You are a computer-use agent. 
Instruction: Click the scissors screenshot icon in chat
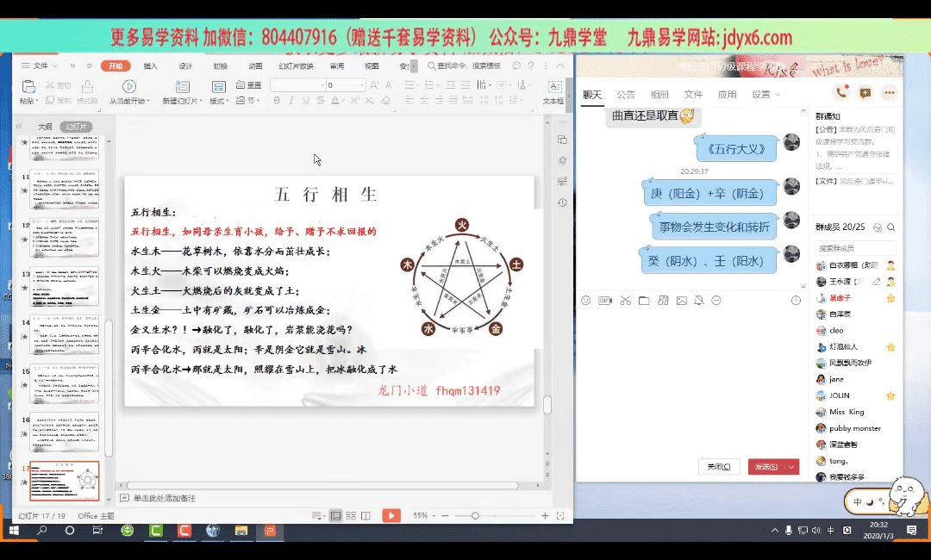pos(624,301)
